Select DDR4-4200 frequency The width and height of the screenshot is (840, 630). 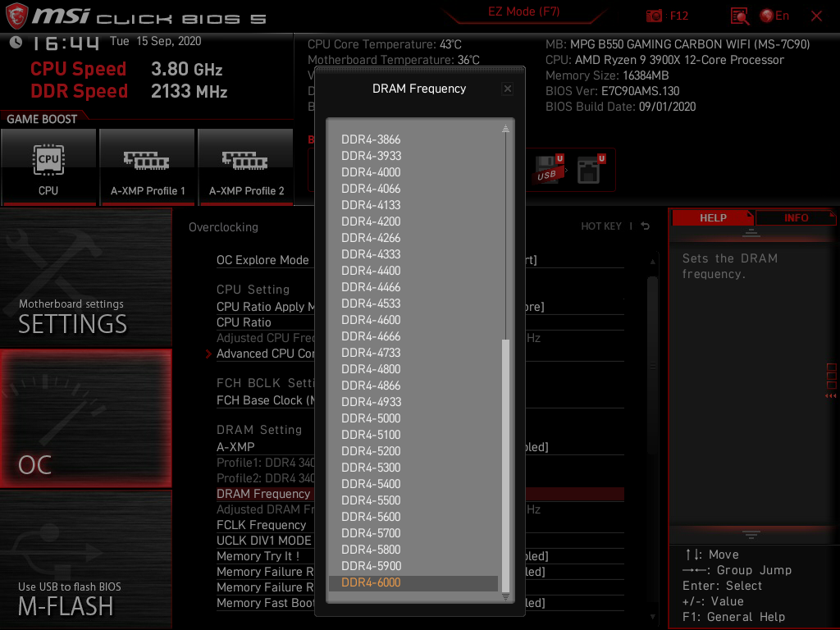tap(371, 221)
